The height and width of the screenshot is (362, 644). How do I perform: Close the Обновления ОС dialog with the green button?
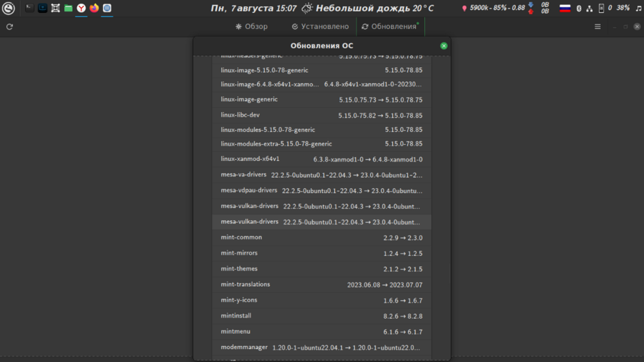click(x=444, y=46)
